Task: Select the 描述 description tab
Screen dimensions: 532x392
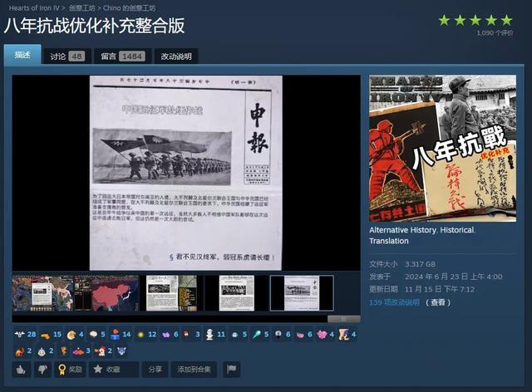Action: (x=22, y=56)
